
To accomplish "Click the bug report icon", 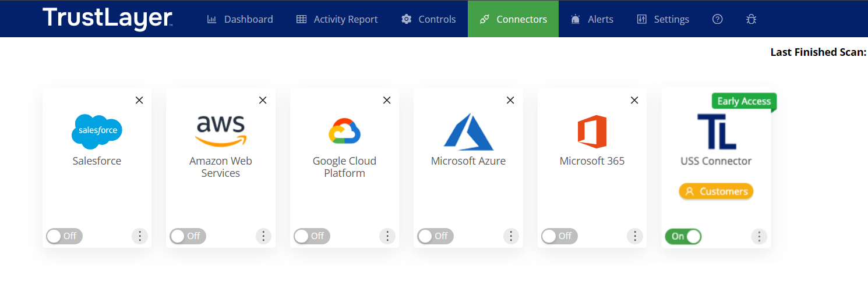I will [x=751, y=19].
